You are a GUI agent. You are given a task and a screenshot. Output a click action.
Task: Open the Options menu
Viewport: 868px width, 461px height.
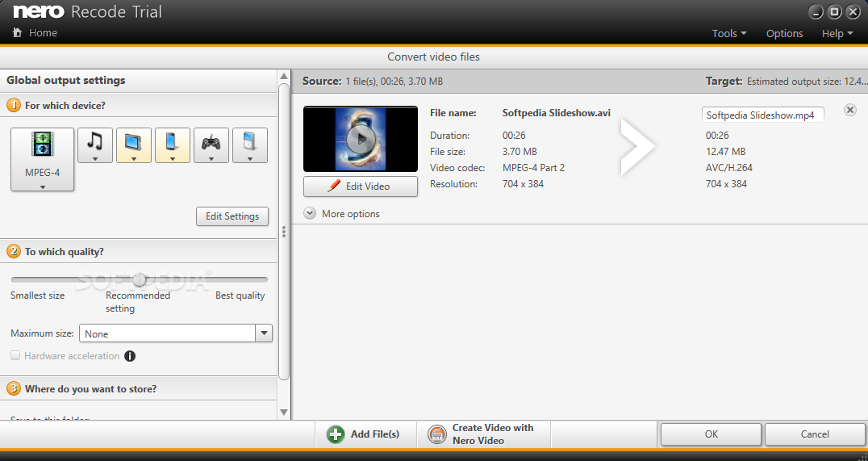click(784, 33)
